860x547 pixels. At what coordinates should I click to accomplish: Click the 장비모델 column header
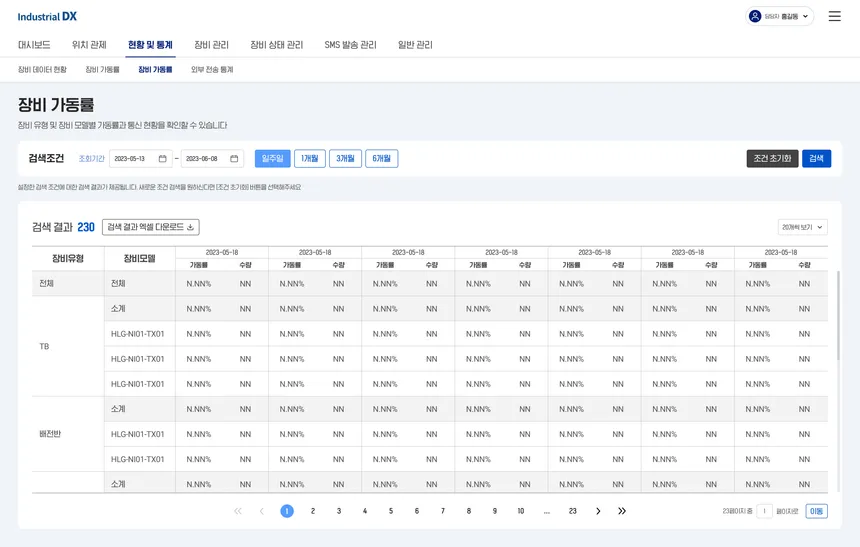pyautogui.click(x=139, y=258)
